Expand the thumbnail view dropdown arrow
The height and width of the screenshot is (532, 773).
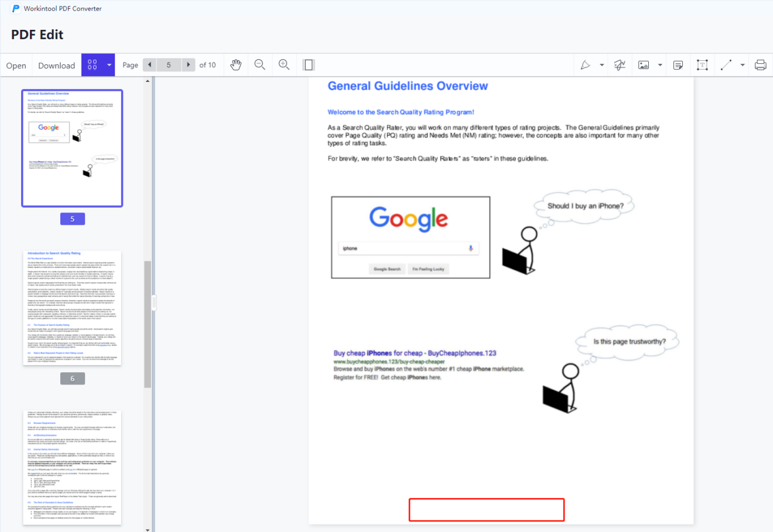tap(109, 65)
